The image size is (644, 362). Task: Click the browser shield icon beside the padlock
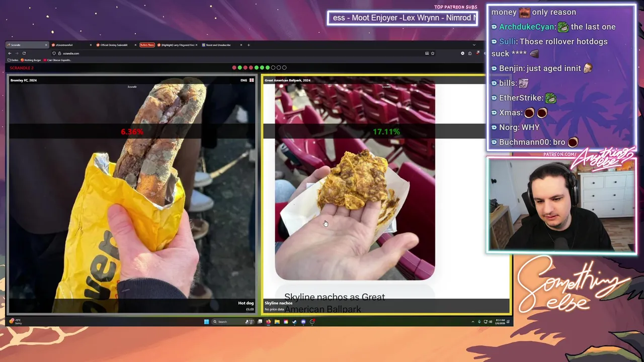[x=54, y=53]
